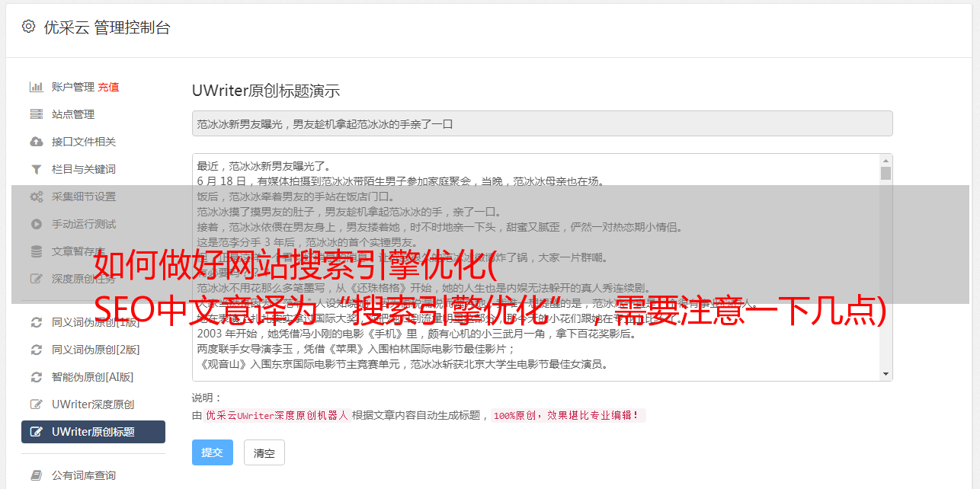Click the UWriter原创标题演示 heading
The height and width of the screenshot is (489, 980).
[266, 91]
